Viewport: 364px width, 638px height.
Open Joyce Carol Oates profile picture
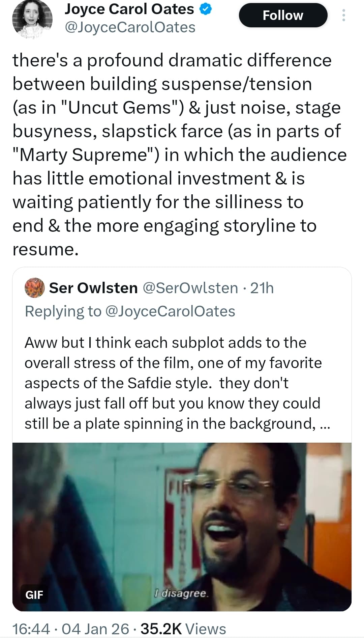(32, 19)
